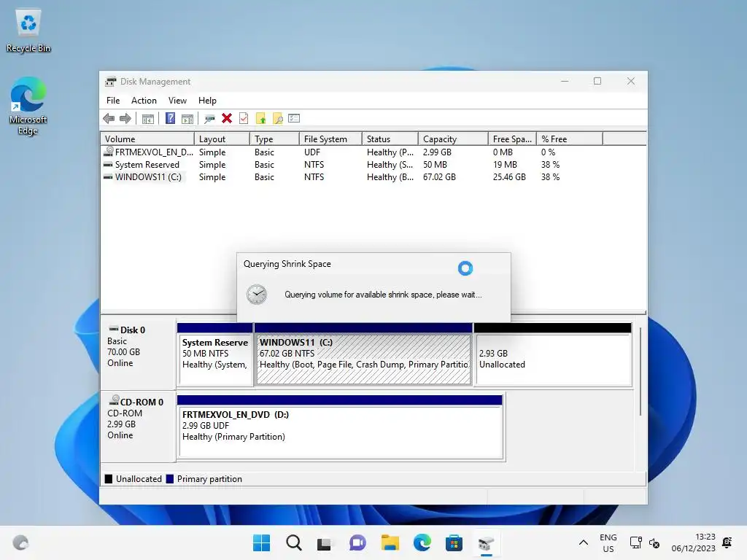747x560 pixels.
Task: Open the Action menu
Action: (x=144, y=101)
